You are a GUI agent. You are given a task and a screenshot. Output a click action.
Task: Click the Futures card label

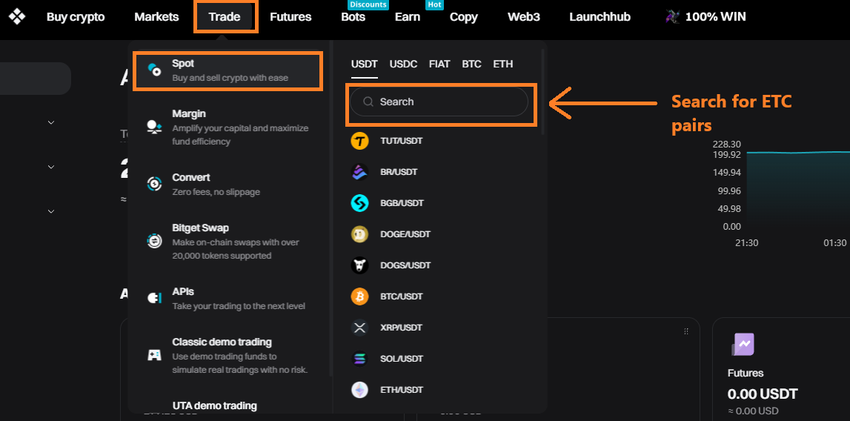[745, 373]
